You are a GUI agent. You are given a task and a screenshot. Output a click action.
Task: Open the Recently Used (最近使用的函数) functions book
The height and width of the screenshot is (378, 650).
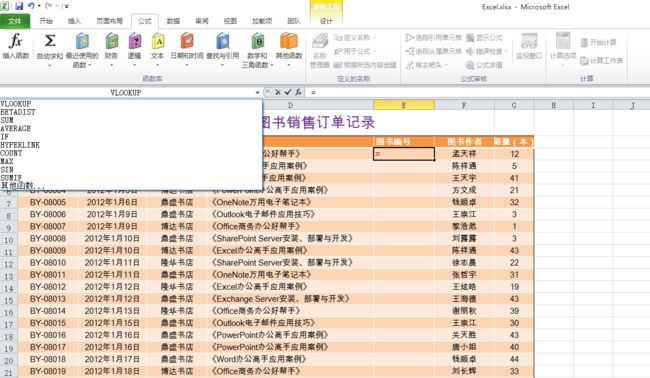(x=82, y=41)
